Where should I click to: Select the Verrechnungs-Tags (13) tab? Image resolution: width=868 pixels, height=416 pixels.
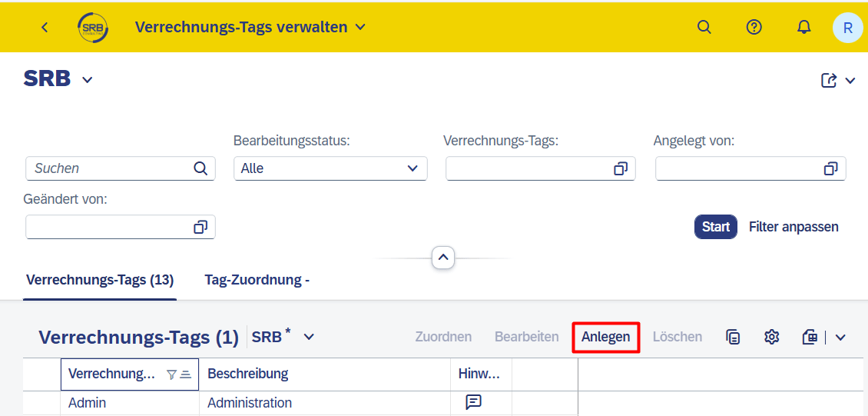click(100, 281)
